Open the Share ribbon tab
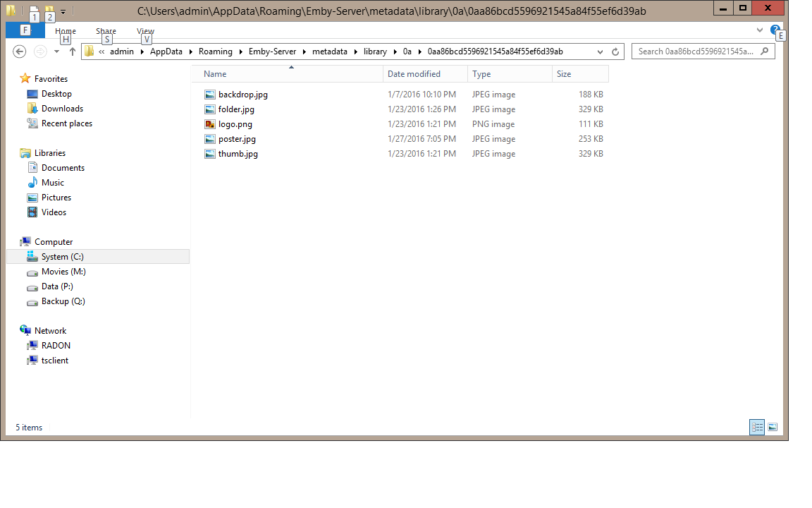This screenshot has height=508, width=812. pos(106,31)
